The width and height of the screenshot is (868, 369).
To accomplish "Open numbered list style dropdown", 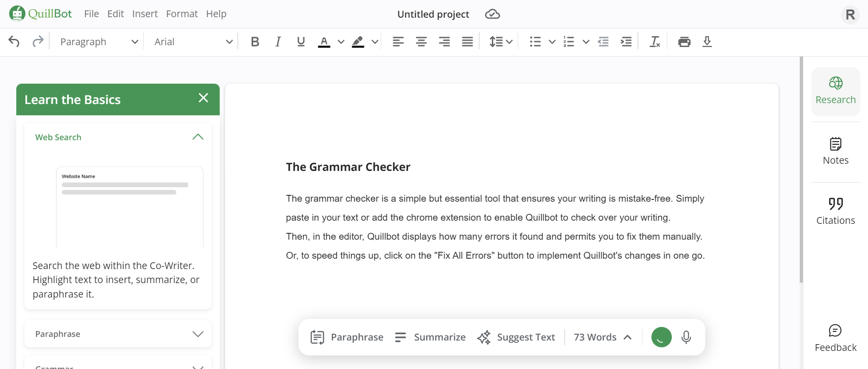I will click(x=586, y=42).
